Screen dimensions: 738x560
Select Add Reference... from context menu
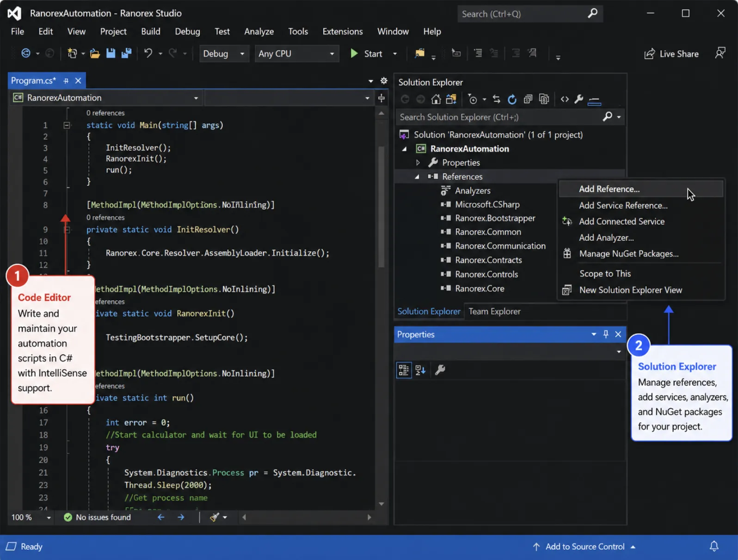click(641, 189)
